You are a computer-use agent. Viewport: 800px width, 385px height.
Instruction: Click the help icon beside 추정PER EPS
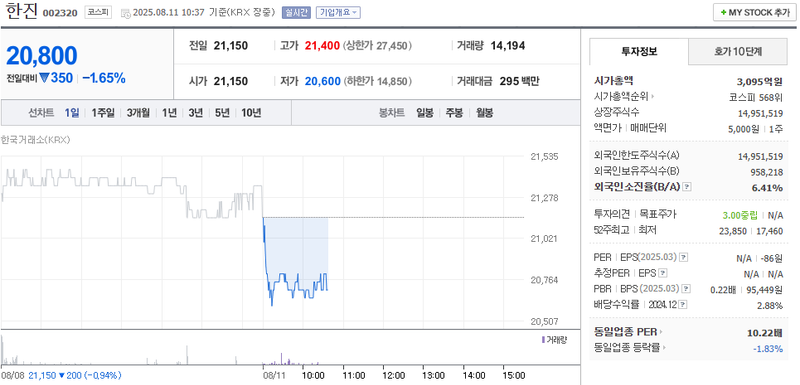(x=661, y=273)
